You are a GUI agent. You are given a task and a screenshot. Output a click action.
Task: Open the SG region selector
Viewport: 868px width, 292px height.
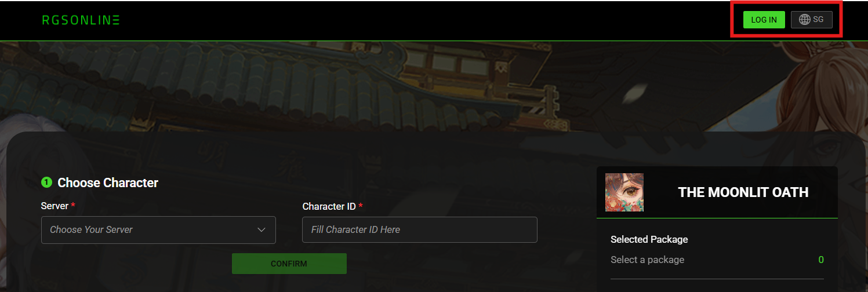pyautogui.click(x=811, y=20)
